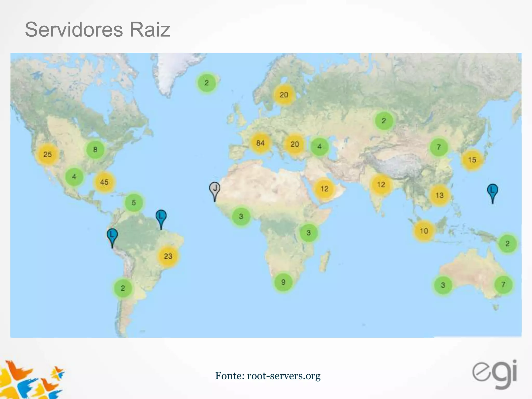Image resolution: width=532 pixels, height=399 pixels.
Task: Select the 10 cluster over Indonesia
Action: pyautogui.click(x=424, y=231)
